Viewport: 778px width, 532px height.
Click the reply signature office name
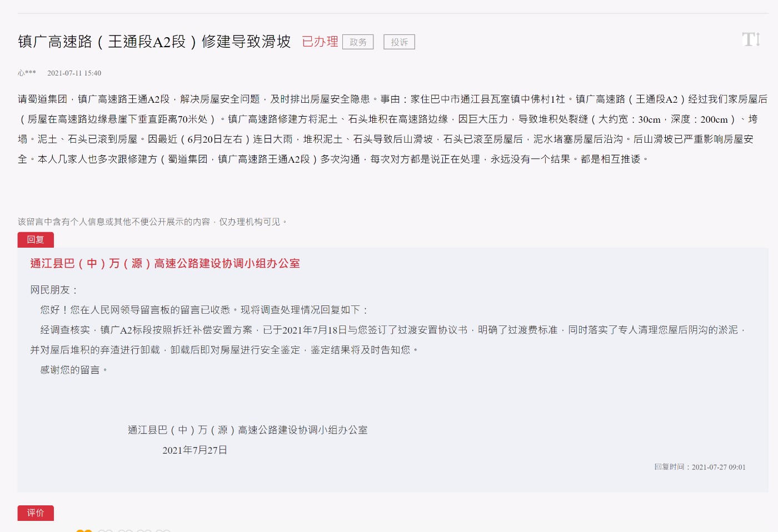tap(247, 430)
